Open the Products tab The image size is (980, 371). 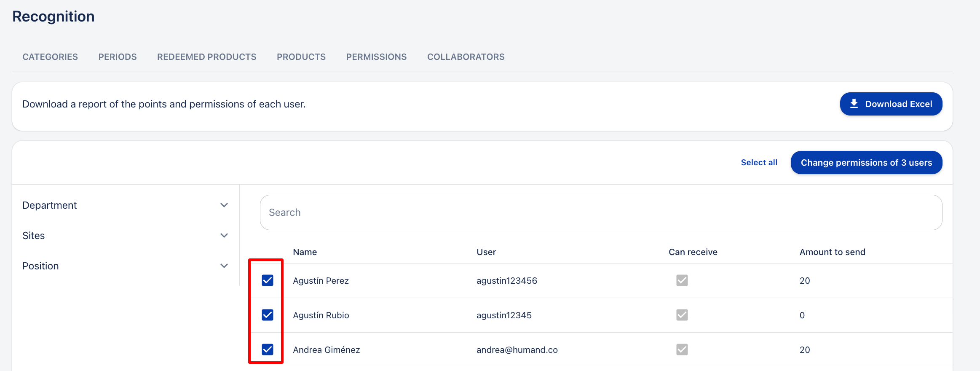click(301, 57)
